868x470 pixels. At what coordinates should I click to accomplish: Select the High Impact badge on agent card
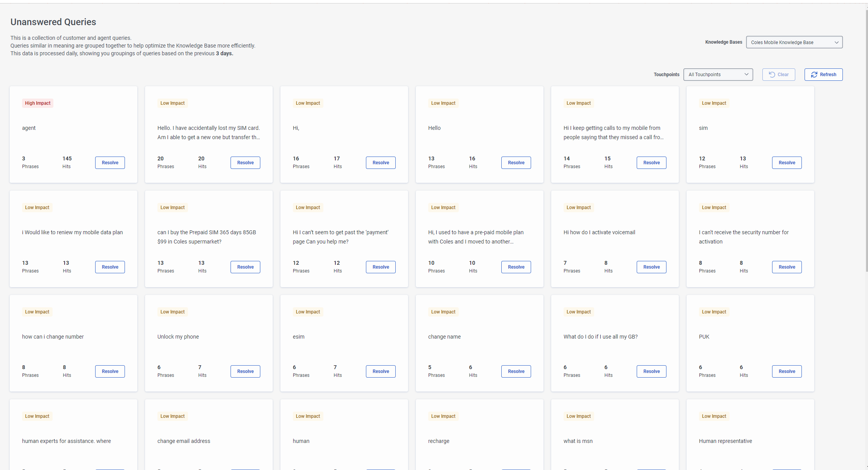[38, 103]
